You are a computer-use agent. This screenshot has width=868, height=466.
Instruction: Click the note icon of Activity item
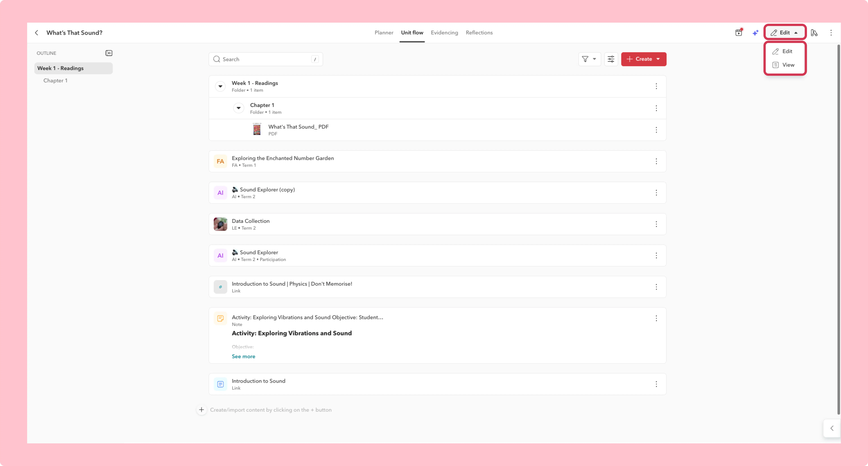point(220,318)
